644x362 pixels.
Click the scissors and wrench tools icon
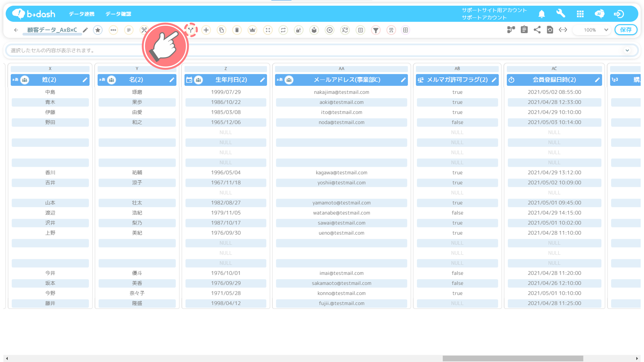coord(144,30)
